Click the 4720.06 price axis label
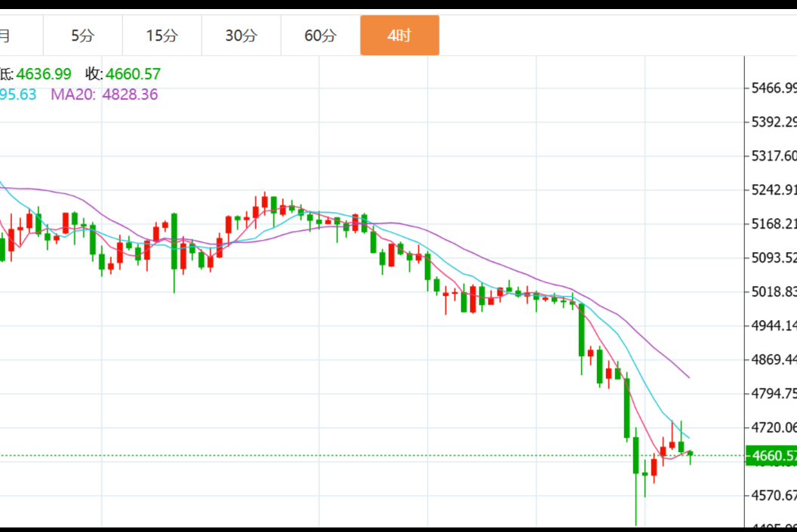This screenshot has height=532, width=797. pyautogui.click(x=774, y=427)
